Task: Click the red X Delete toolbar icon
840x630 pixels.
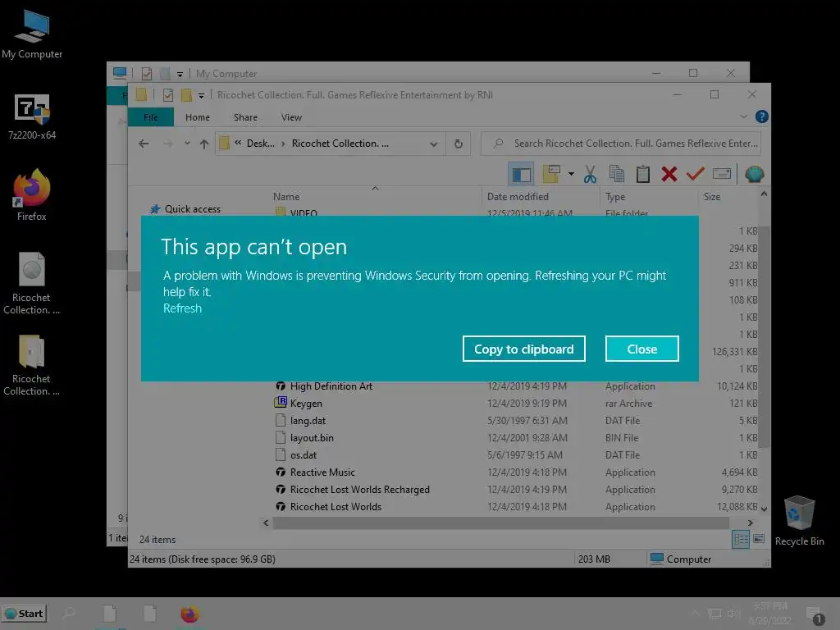Action: tap(669, 174)
